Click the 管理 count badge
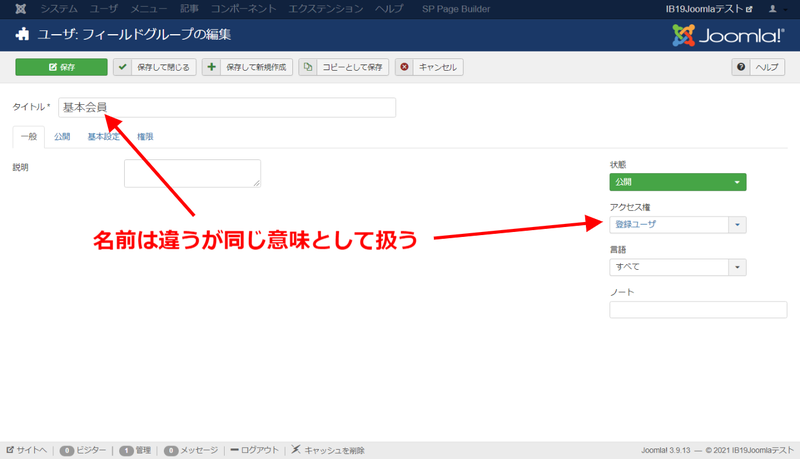The height and width of the screenshot is (459, 800). pos(126,451)
